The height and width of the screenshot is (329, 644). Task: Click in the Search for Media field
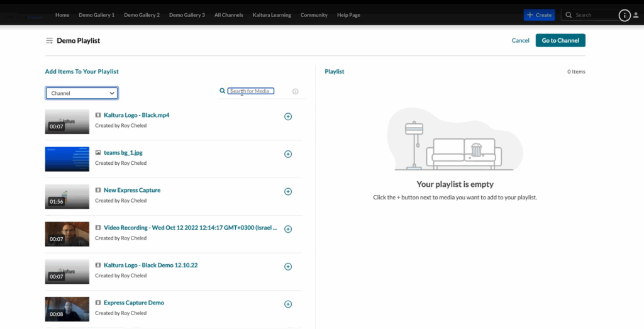coord(250,91)
